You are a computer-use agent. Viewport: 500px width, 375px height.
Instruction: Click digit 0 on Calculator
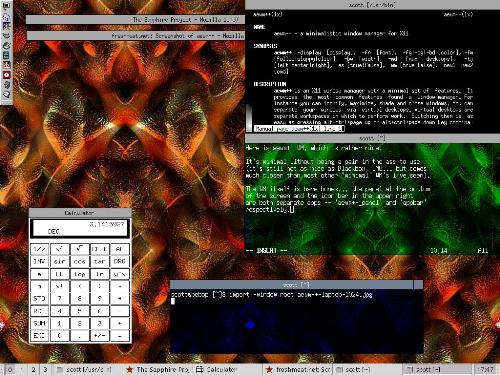[59, 336]
